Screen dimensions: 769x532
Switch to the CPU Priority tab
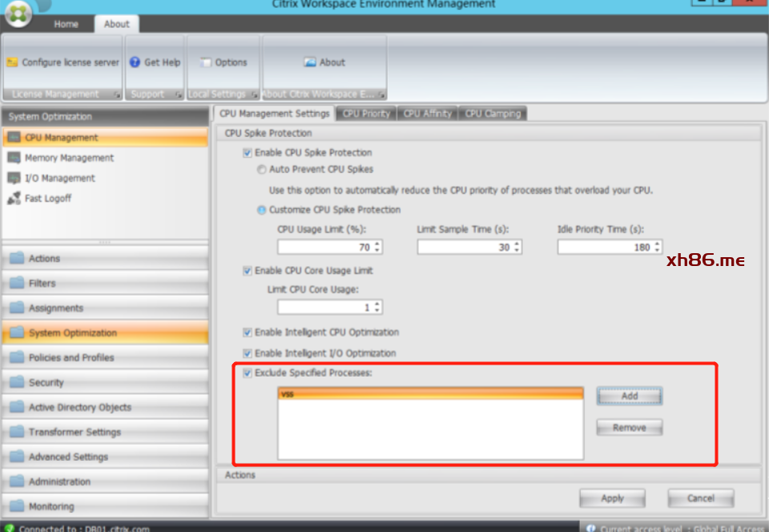tap(365, 114)
